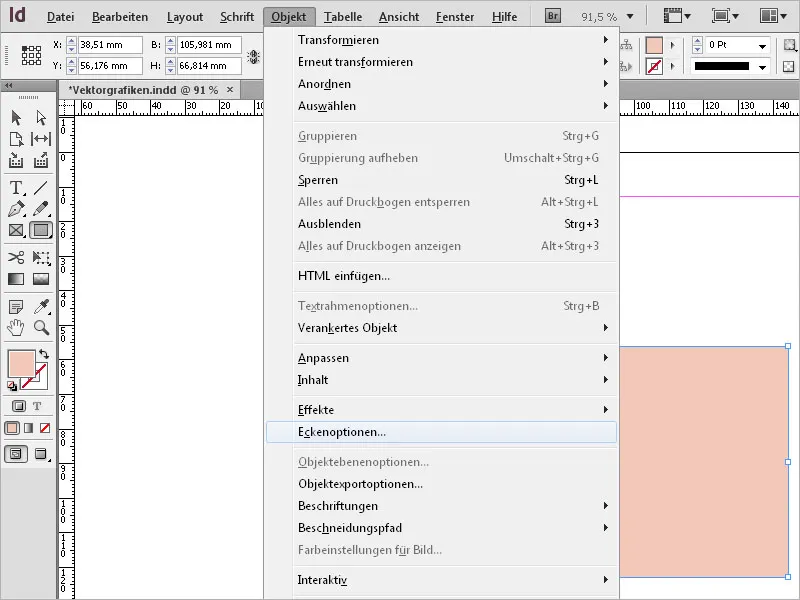Click the height (H) input field
This screenshot has width=800, height=600.
click(x=209, y=66)
